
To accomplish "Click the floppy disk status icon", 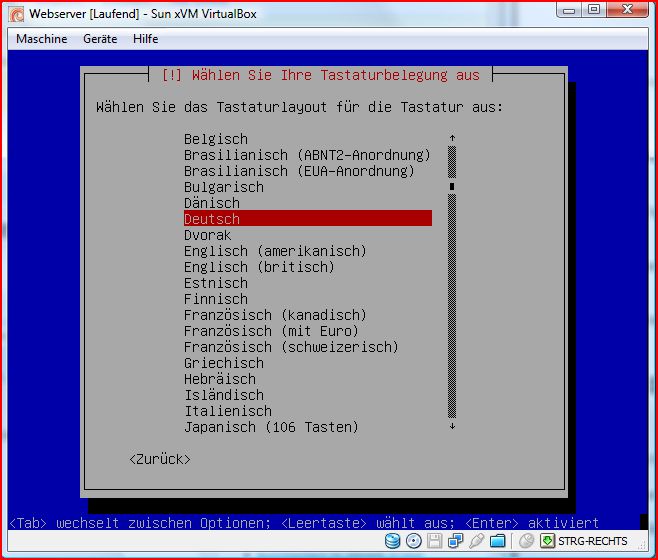I will pos(435,541).
